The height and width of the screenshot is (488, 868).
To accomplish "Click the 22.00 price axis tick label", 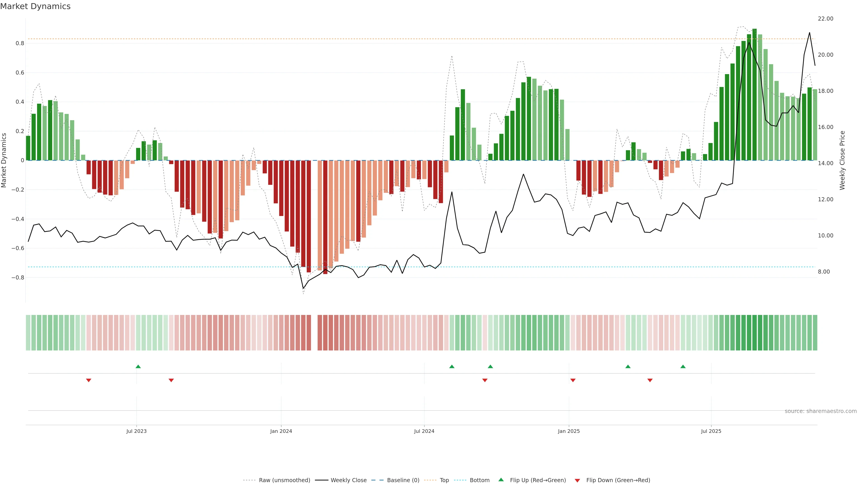I will pos(826,19).
